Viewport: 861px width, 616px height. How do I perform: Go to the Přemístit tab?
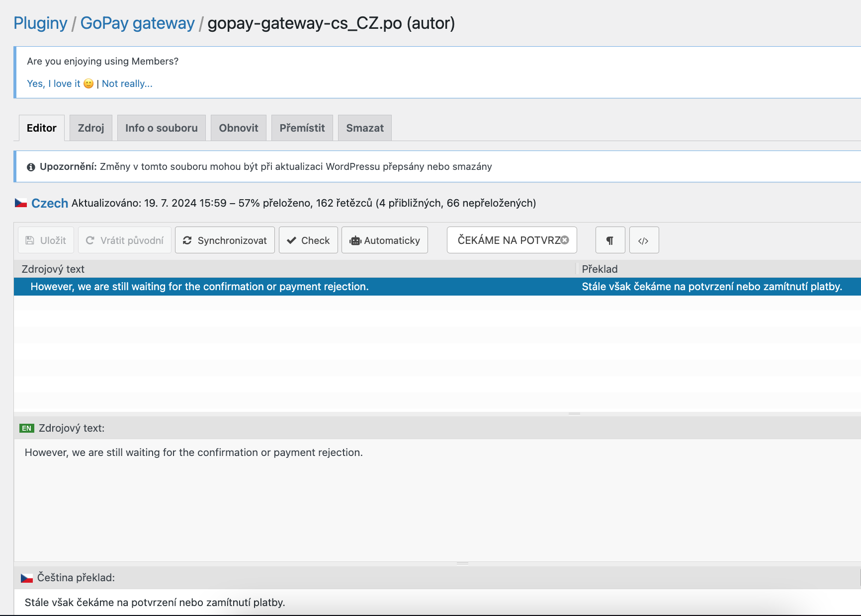(302, 128)
